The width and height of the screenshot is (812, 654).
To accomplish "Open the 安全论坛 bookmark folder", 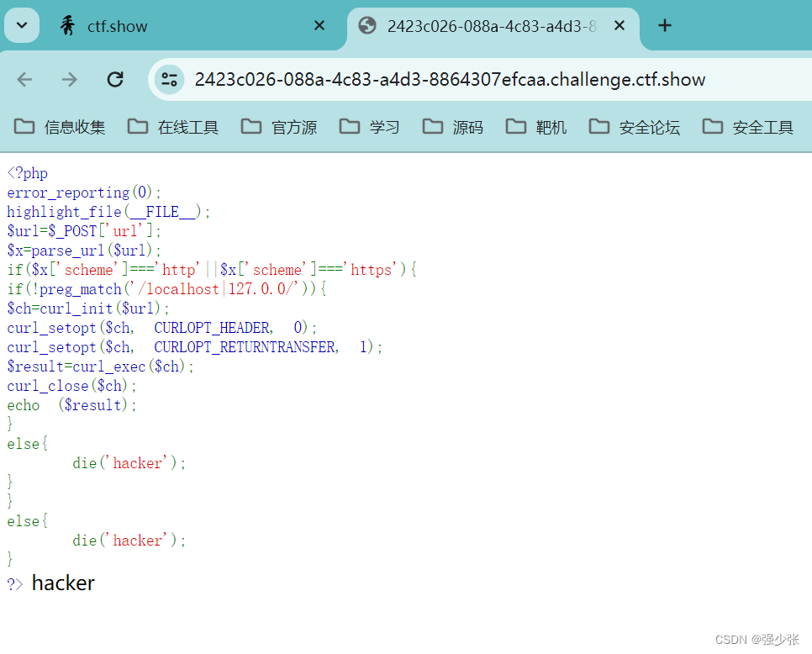I will point(635,127).
